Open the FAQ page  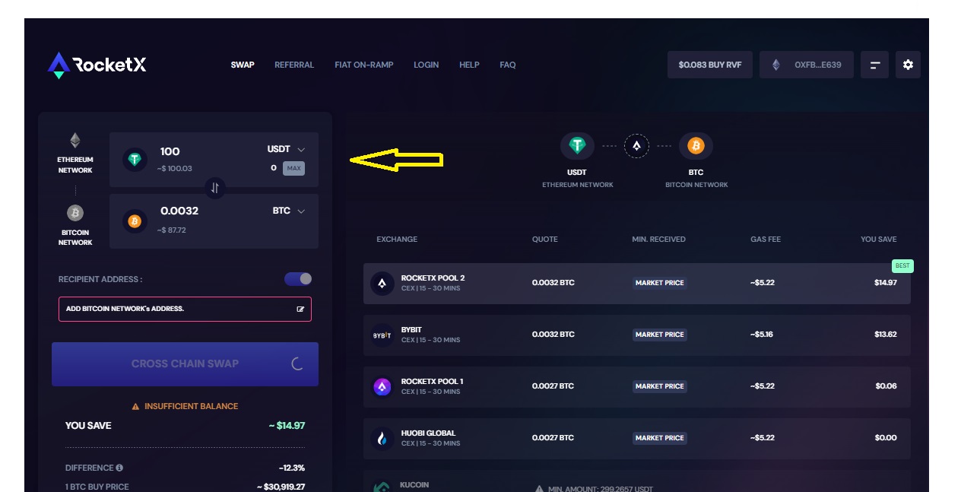click(508, 65)
